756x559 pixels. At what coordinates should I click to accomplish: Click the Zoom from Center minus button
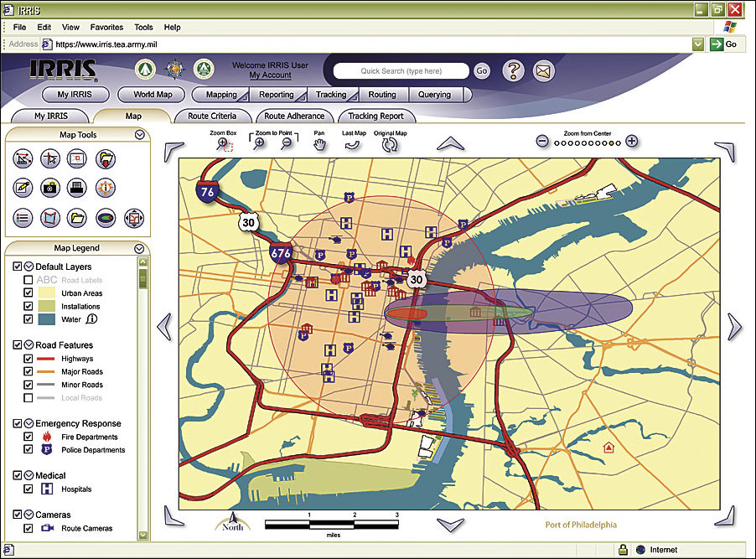pyautogui.click(x=542, y=142)
